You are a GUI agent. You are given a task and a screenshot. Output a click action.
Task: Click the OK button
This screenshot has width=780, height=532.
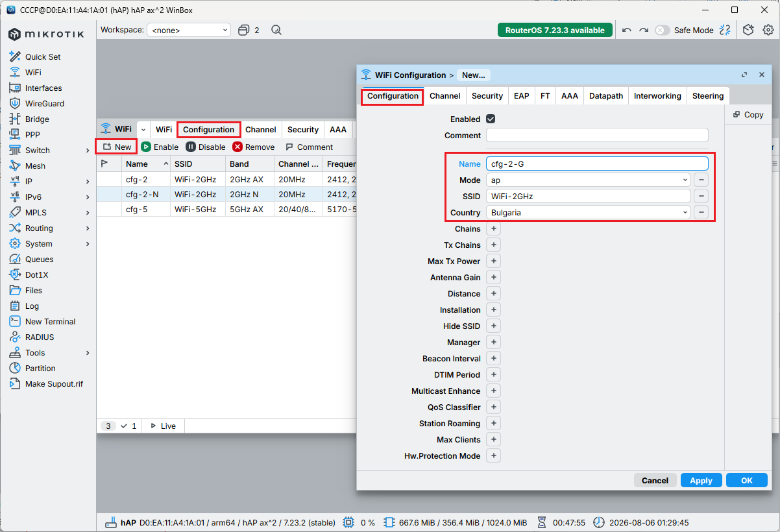pyautogui.click(x=747, y=480)
